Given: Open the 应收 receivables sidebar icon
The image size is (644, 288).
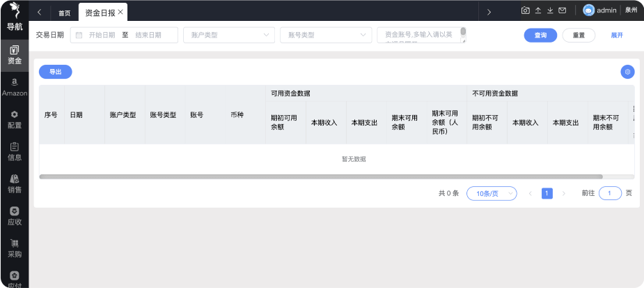Looking at the screenshot, I should pos(14,215).
